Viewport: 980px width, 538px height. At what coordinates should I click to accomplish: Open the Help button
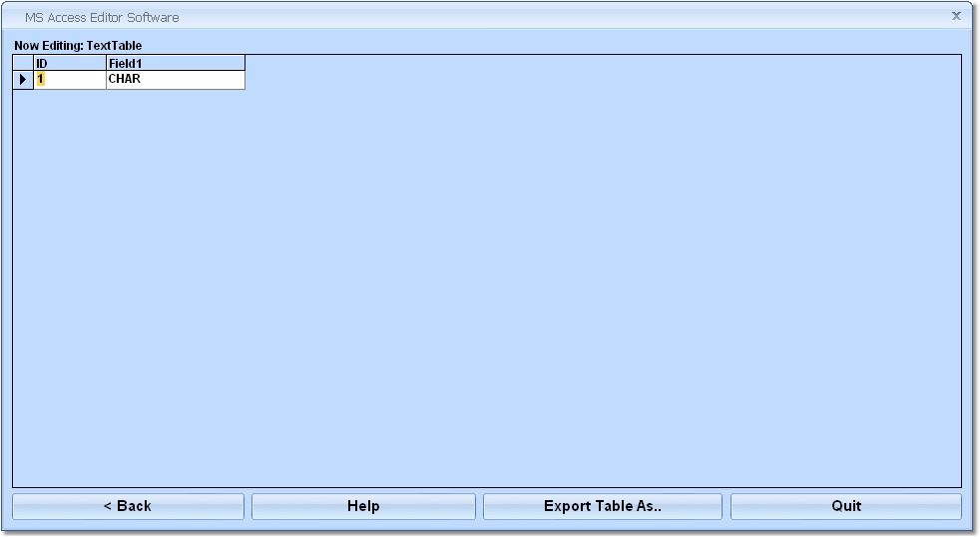pyautogui.click(x=363, y=506)
